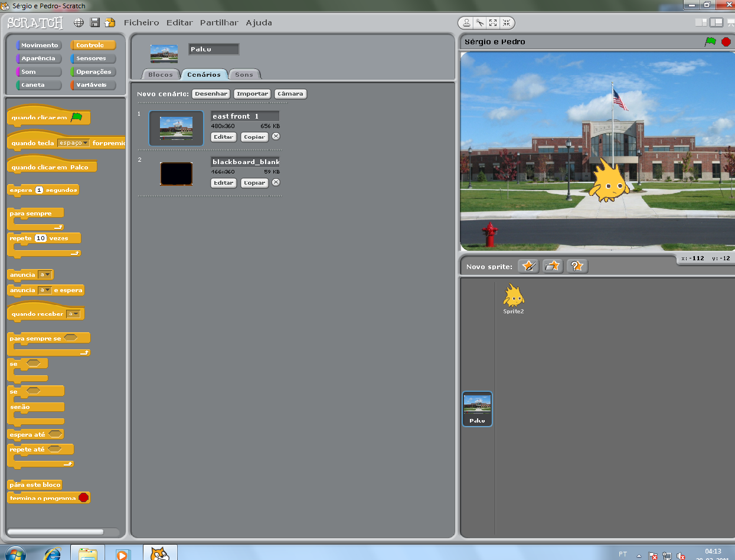This screenshot has width=735, height=560.
Task: Select the Controlo block category
Action: (93, 45)
